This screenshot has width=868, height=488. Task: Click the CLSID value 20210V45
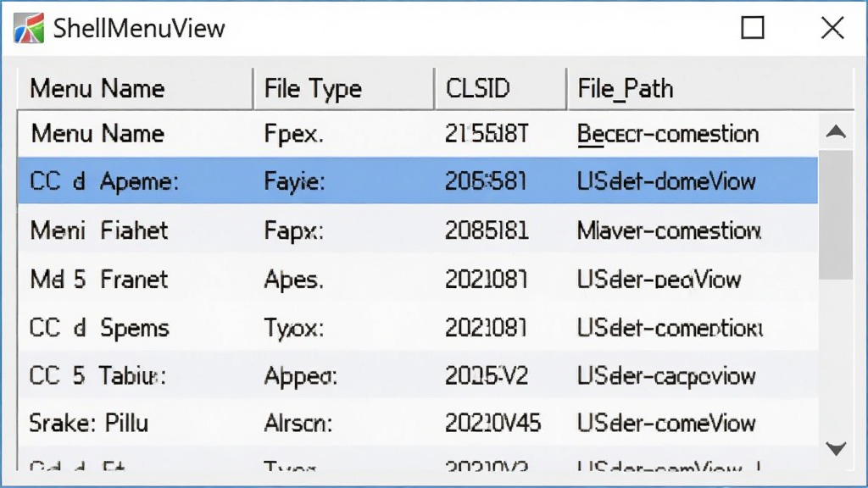click(x=493, y=424)
